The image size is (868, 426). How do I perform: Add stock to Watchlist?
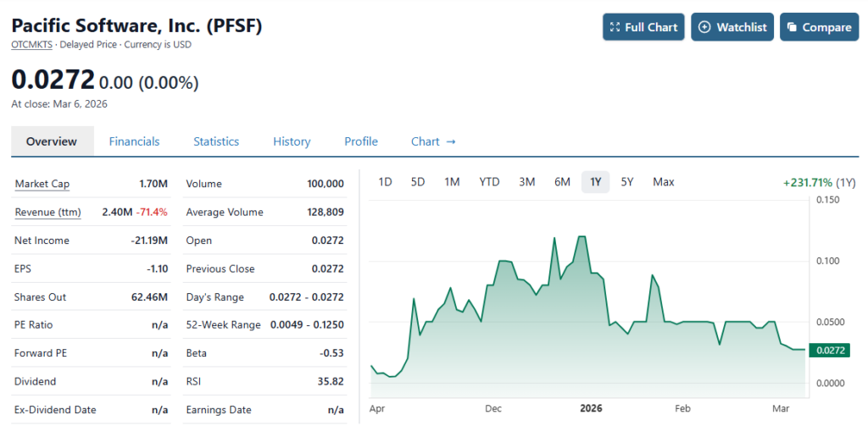[x=732, y=27]
